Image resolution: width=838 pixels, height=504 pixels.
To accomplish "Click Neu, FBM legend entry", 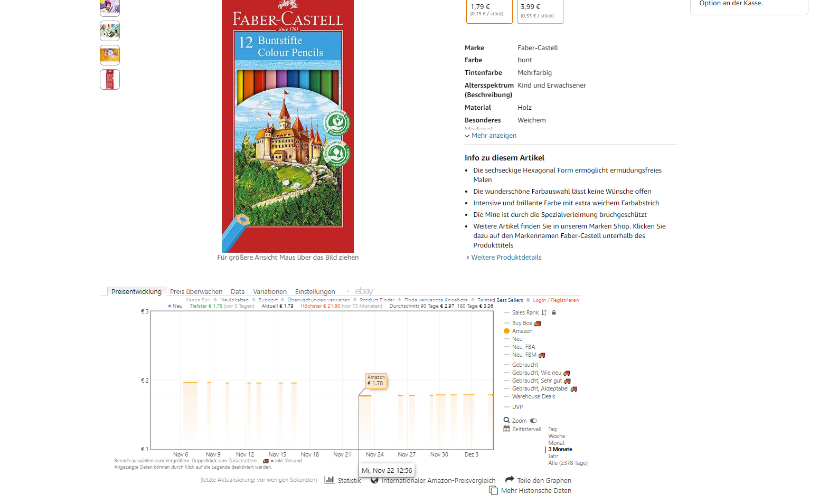I will 524,355.
